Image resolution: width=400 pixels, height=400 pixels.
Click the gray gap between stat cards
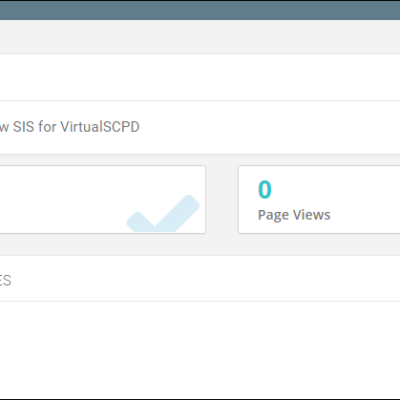pos(222,199)
